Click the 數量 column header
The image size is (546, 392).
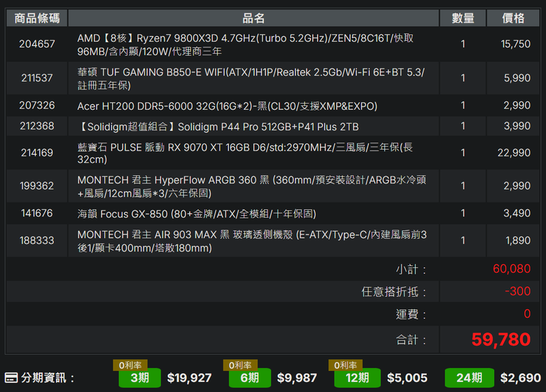tap(463, 18)
